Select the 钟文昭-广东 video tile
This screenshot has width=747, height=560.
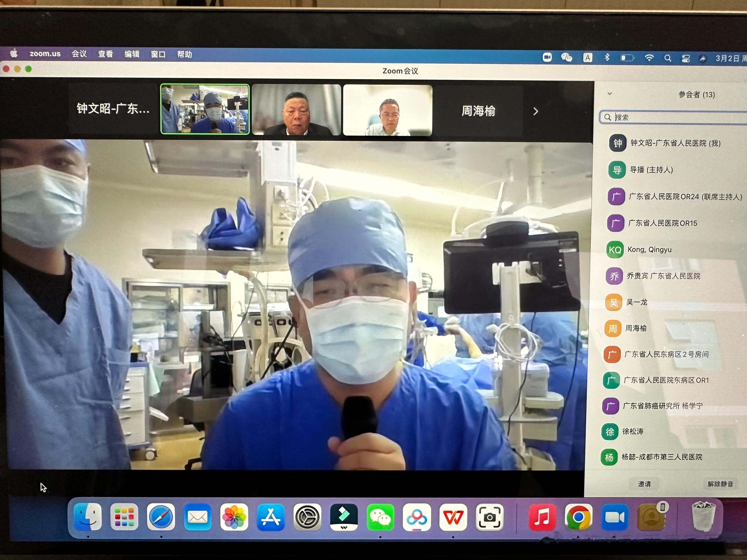pyautogui.click(x=113, y=109)
